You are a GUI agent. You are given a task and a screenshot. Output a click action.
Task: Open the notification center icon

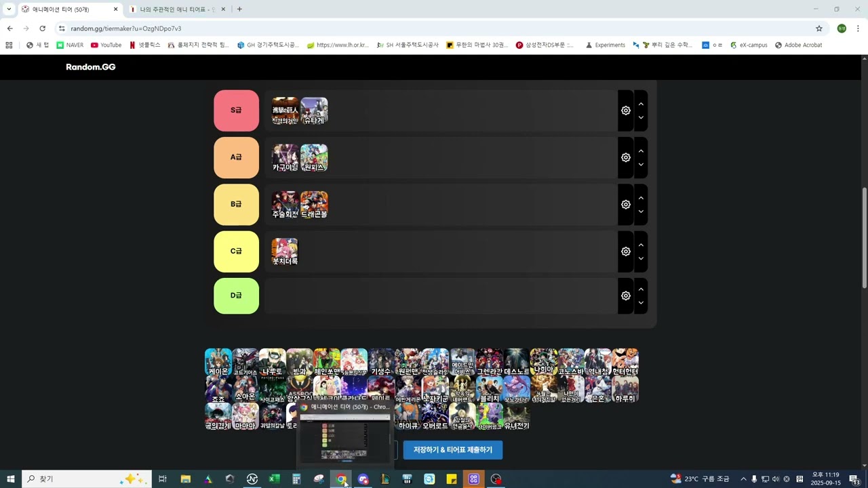point(854,479)
